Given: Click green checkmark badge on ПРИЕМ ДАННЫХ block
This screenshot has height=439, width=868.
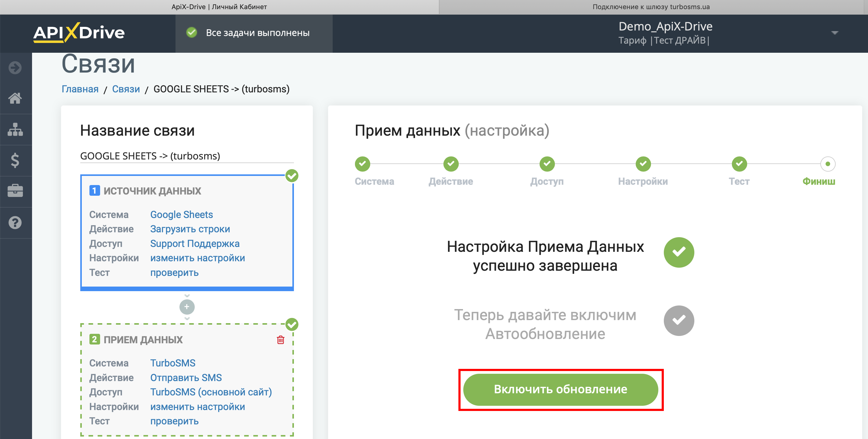Looking at the screenshot, I should tap(292, 324).
